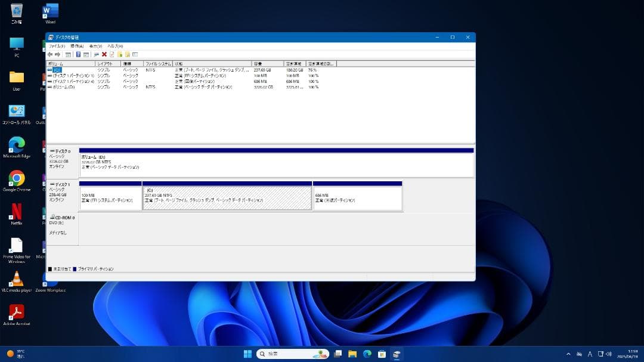Click the back navigation arrow in the toolbar
Image resolution: width=644 pixels, height=362 pixels.
(x=51, y=54)
